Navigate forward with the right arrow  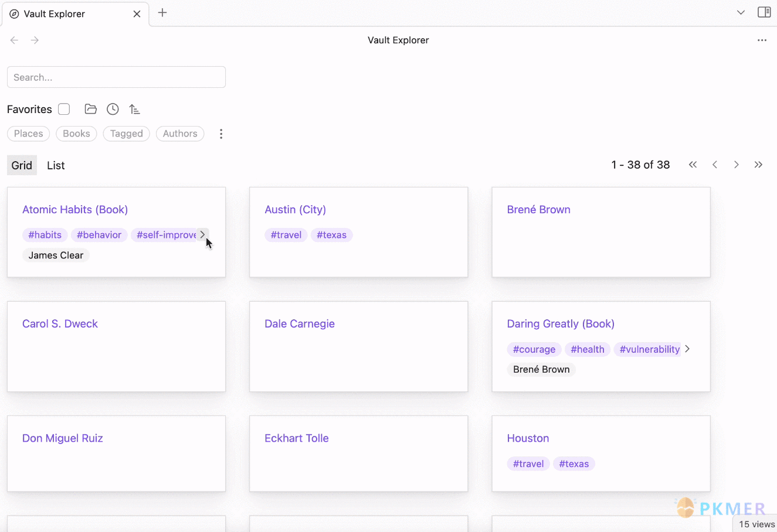point(35,40)
